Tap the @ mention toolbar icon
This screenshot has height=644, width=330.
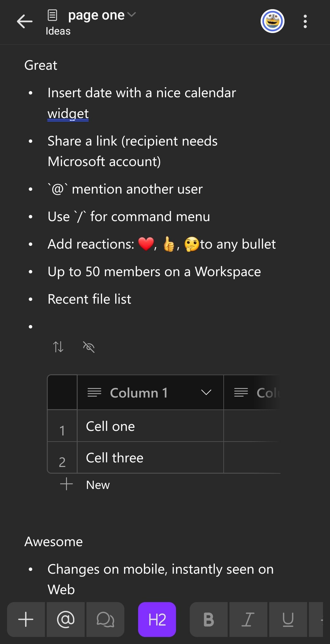(x=66, y=620)
